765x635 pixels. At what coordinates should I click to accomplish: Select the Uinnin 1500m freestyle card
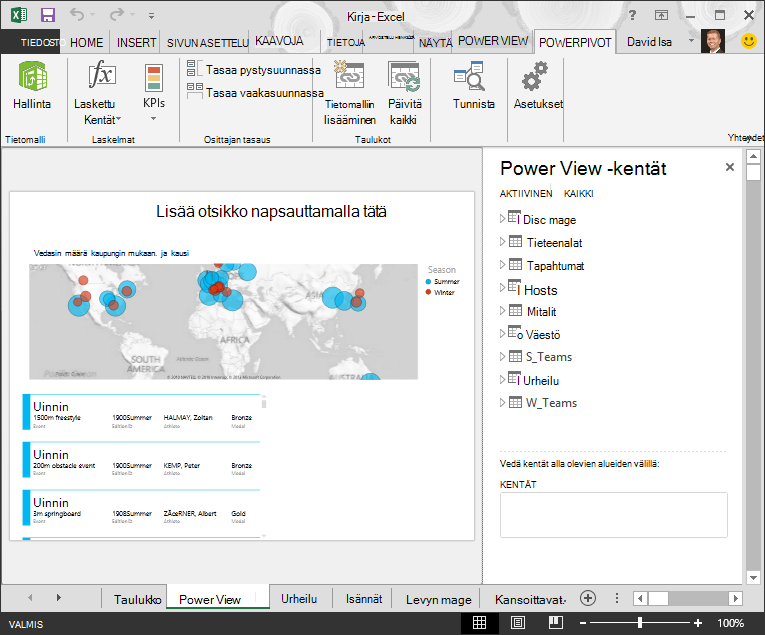pyautogui.click(x=141, y=412)
